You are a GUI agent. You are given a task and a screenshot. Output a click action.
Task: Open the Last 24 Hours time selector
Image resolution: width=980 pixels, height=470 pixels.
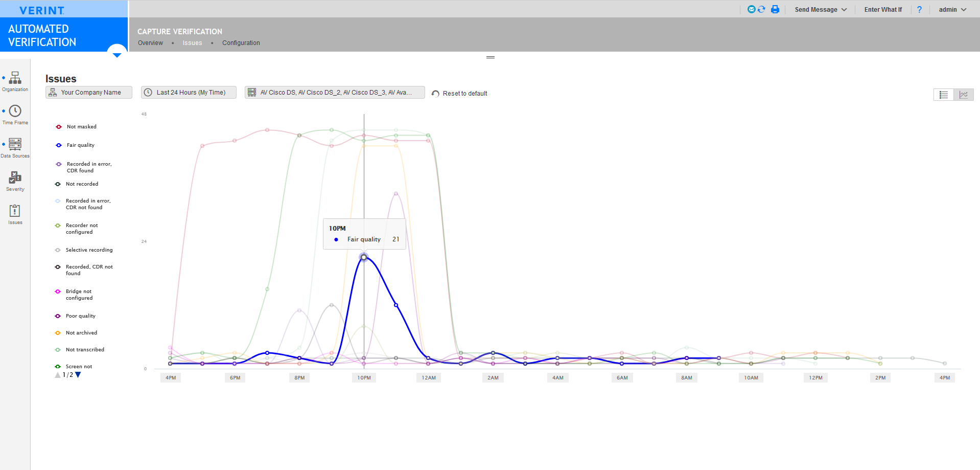189,93
